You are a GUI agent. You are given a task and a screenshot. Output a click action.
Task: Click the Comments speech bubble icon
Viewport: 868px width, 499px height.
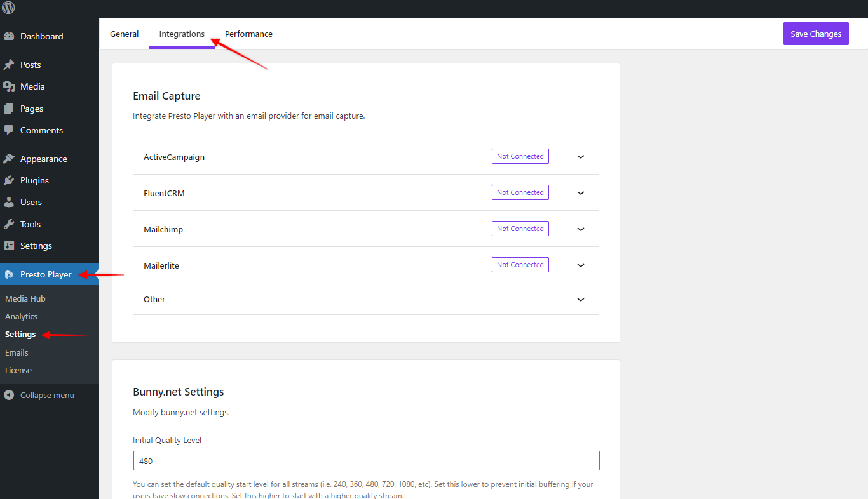(x=9, y=130)
